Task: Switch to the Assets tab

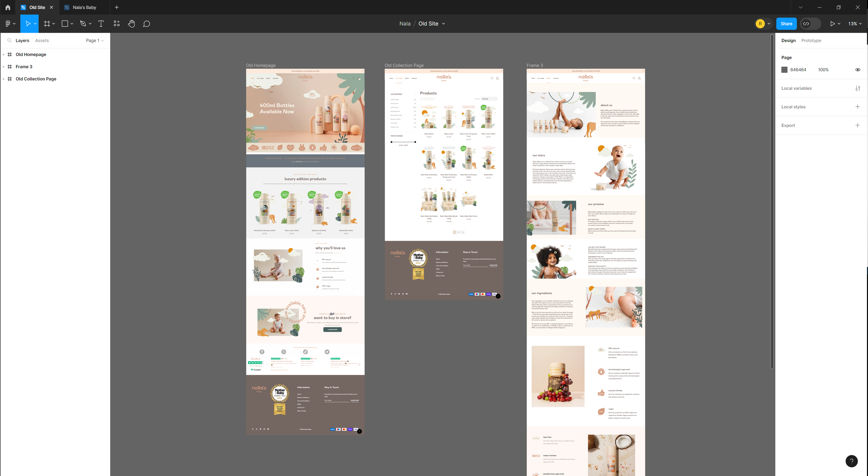Action: (x=42, y=41)
